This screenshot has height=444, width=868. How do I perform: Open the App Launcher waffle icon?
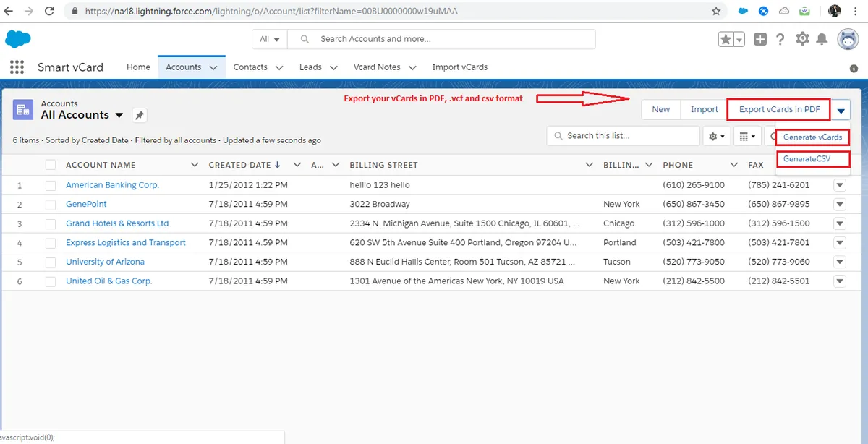(x=17, y=67)
